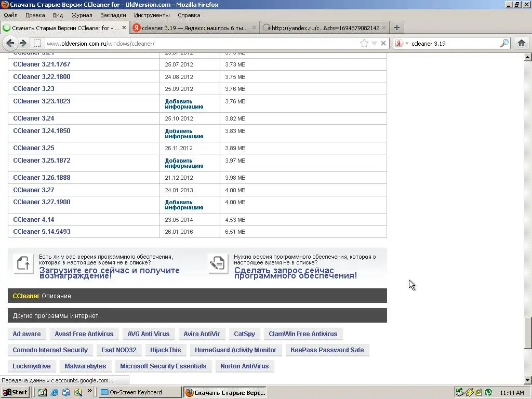Image resolution: width=532 pixels, height=399 pixels.
Task: Open the Avast Free Antivirus tag
Action: (x=84, y=334)
